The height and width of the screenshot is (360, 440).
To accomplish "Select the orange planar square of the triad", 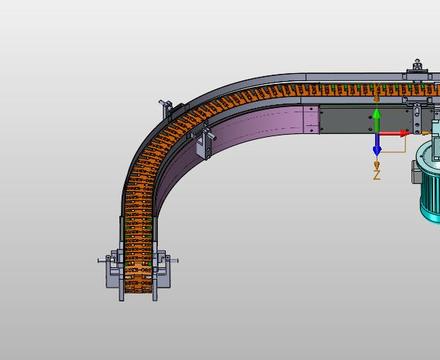I will tap(394, 144).
